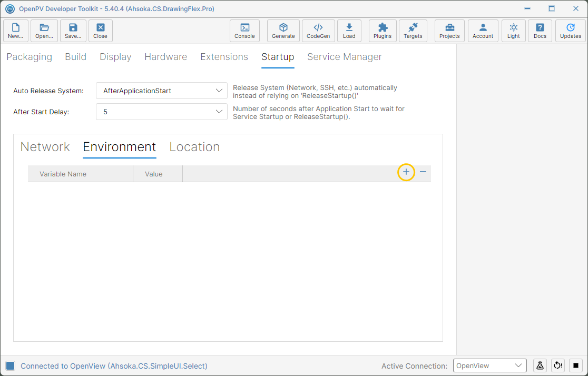The height and width of the screenshot is (376, 588).
Task: Click the Startup tab
Action: pos(278,57)
